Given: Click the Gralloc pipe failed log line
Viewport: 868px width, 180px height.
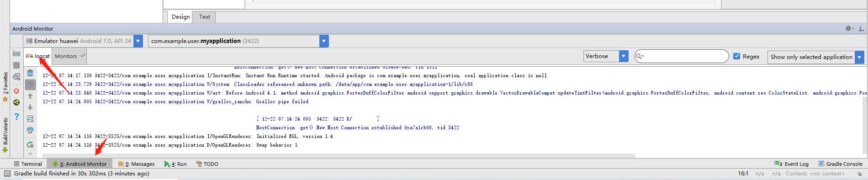Looking at the screenshot, I should 175,102.
